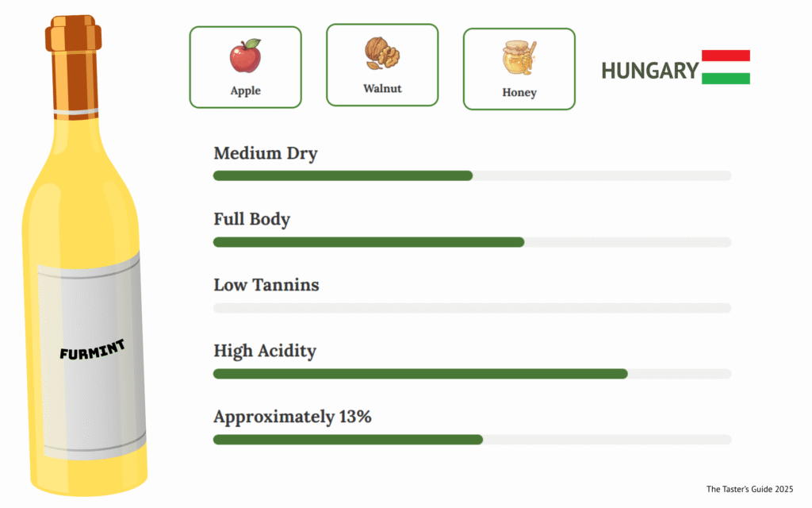This screenshot has width=812, height=508.
Task: Click the empty Low Tannins bar
Action: pos(472,308)
